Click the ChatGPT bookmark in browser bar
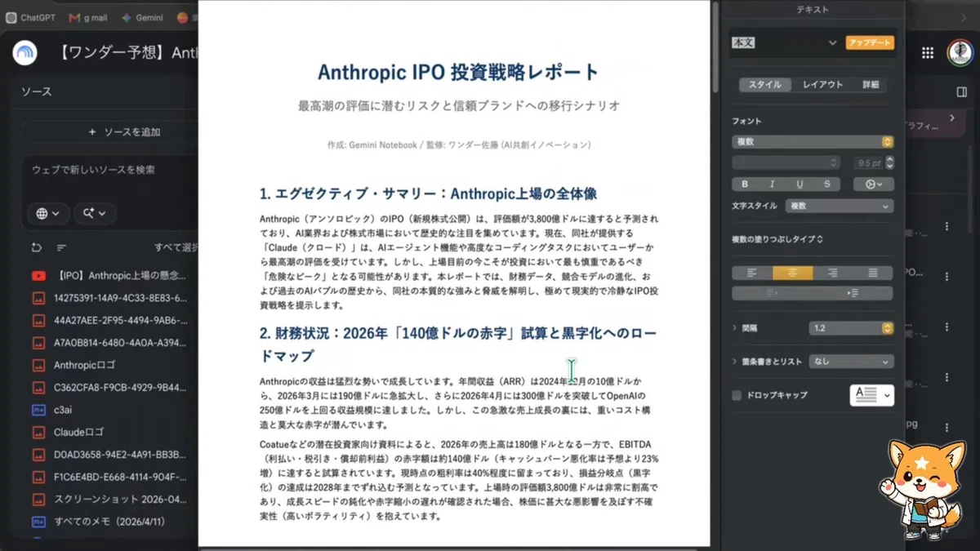980x551 pixels. (30, 17)
